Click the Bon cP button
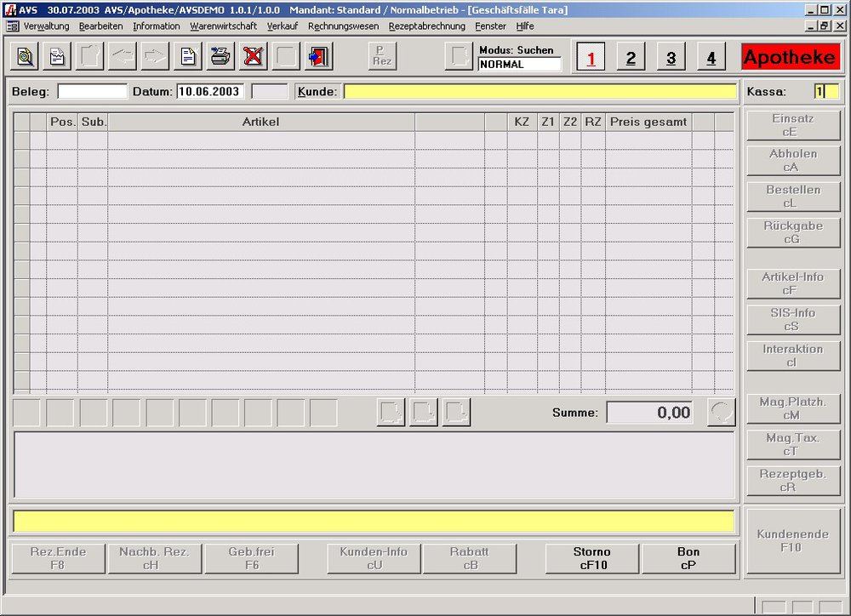This screenshot has height=616, width=851. click(x=688, y=558)
